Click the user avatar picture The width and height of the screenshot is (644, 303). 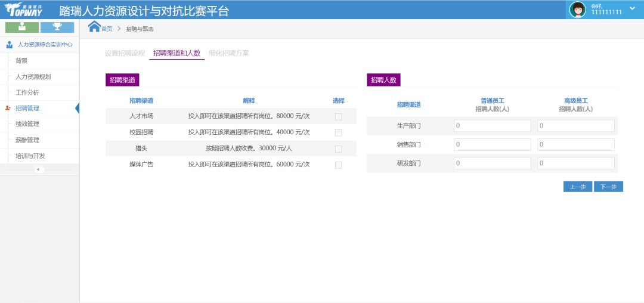577,10
